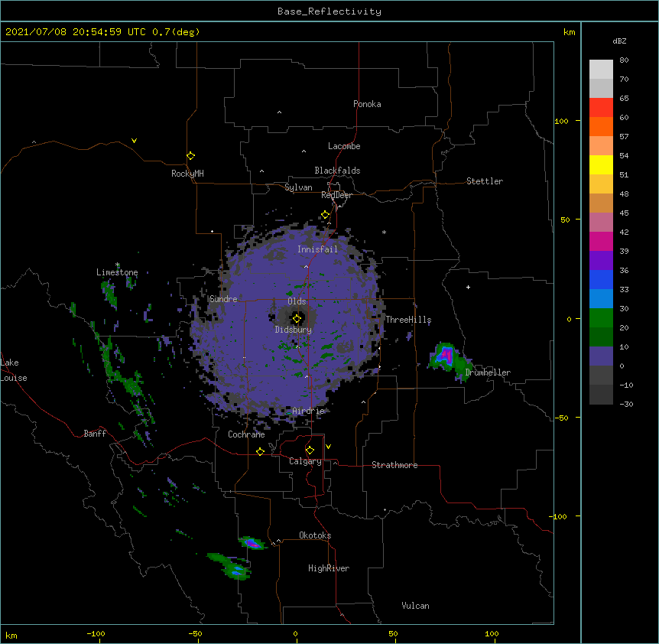Click the storm cell west of Okotoks

point(252,543)
